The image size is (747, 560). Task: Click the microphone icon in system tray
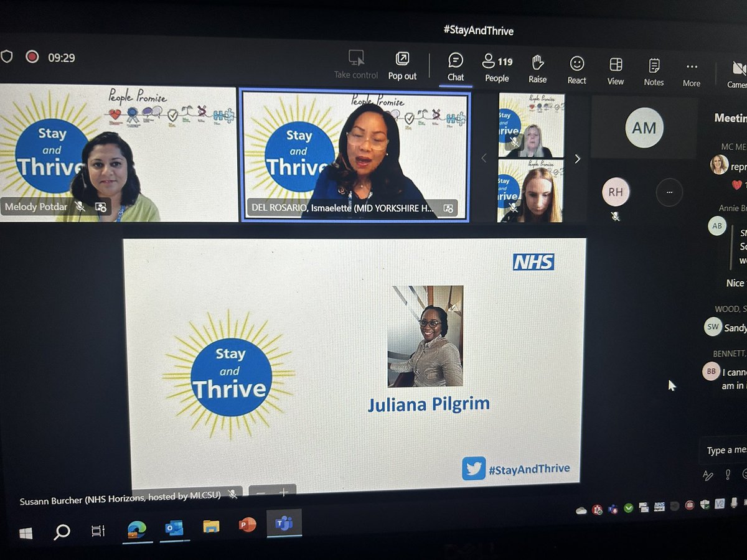click(x=735, y=502)
